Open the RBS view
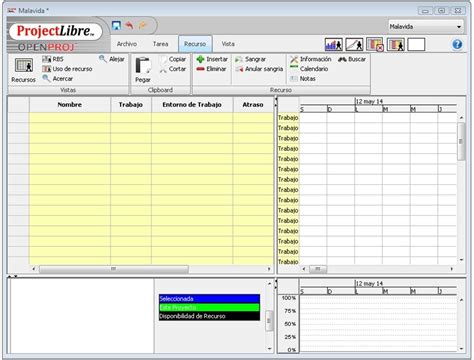The height and width of the screenshot is (360, 474). pyautogui.click(x=53, y=59)
